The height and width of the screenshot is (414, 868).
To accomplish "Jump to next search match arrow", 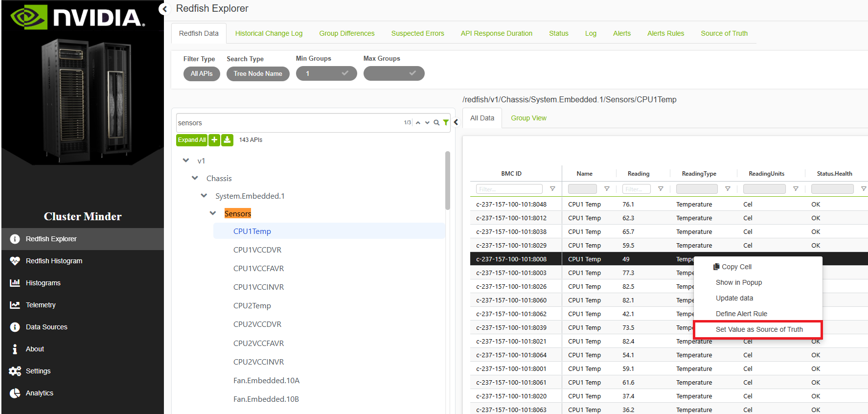I will click(x=427, y=123).
